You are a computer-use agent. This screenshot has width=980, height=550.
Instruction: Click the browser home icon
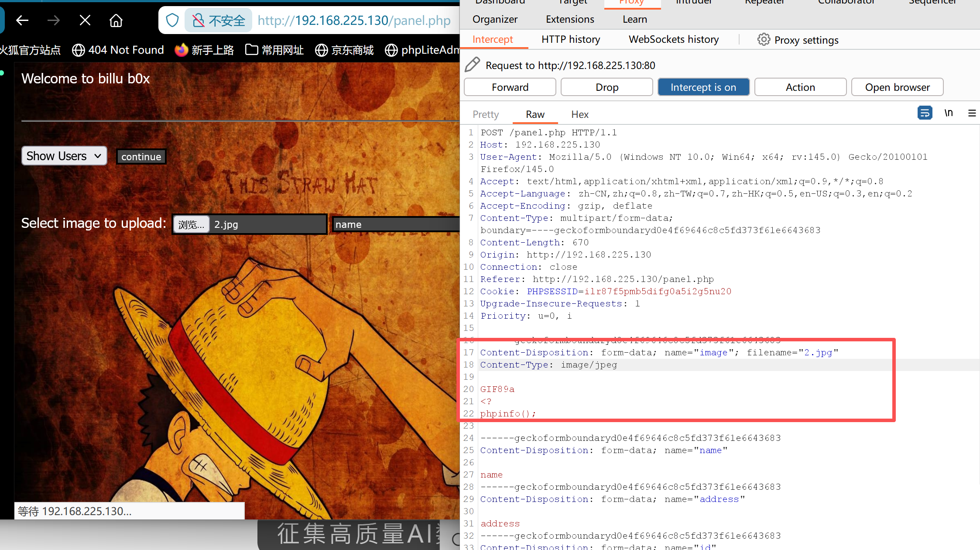116,20
